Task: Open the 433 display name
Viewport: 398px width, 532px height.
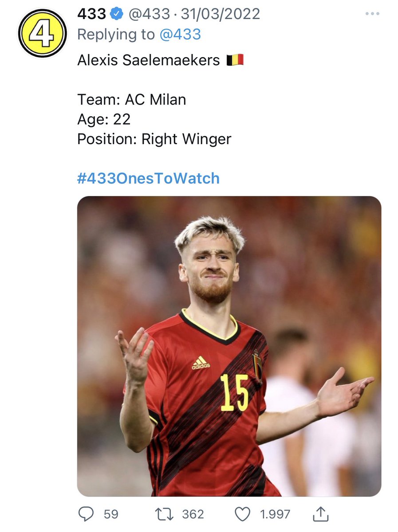Action: (92, 14)
